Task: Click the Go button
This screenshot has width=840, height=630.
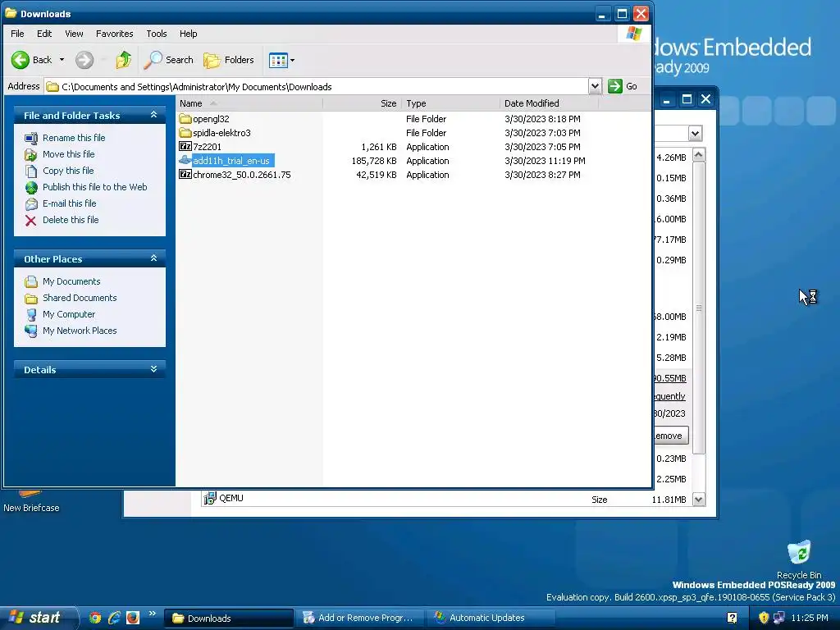Action: tap(623, 86)
